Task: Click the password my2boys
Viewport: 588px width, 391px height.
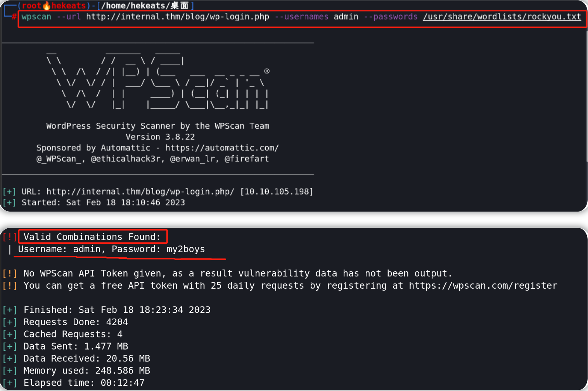Action: point(186,249)
